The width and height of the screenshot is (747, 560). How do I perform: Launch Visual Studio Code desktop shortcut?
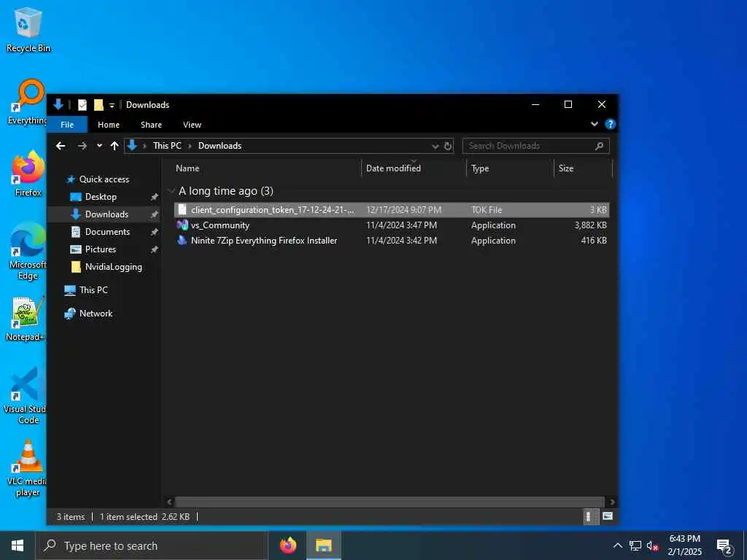click(x=26, y=395)
